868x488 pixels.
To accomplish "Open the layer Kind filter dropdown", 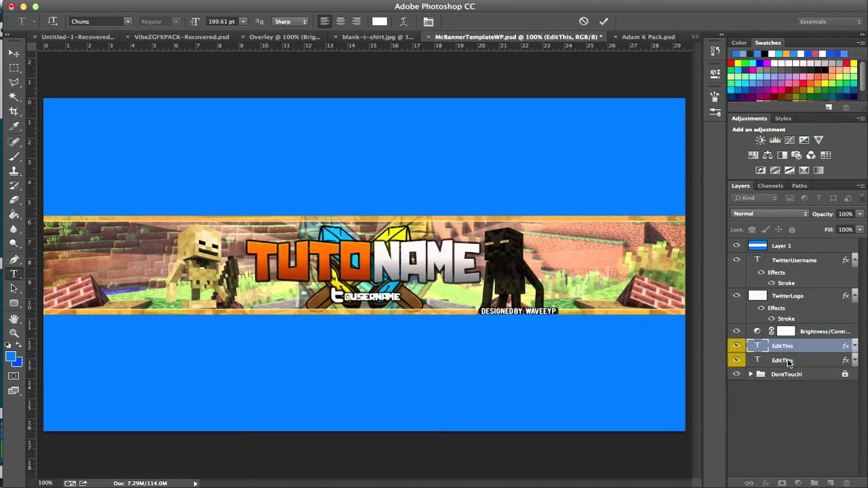I will pyautogui.click(x=755, y=198).
